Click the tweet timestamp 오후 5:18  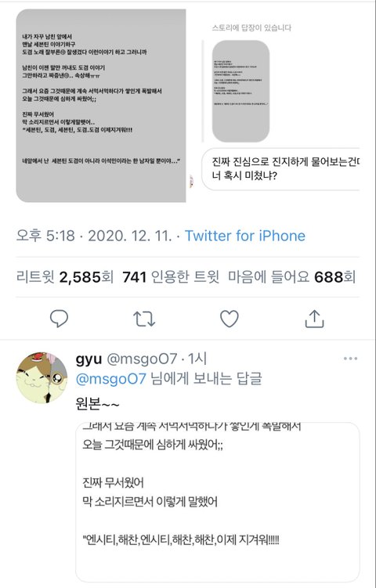45,236
